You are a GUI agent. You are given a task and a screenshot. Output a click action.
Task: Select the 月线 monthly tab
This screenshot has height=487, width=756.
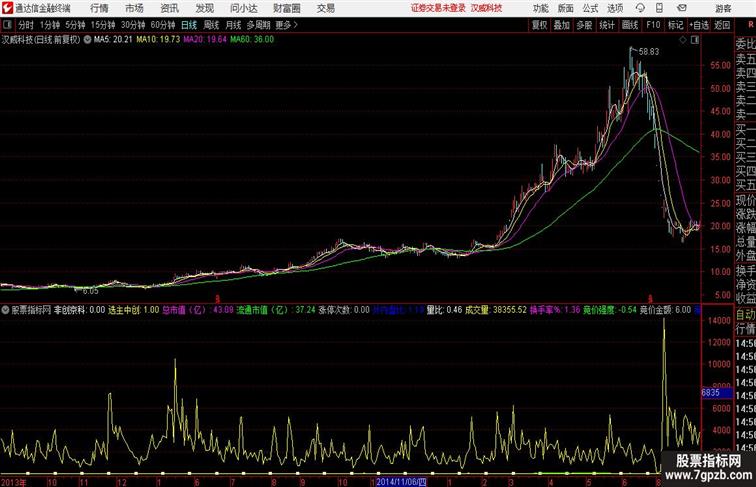click(x=233, y=25)
